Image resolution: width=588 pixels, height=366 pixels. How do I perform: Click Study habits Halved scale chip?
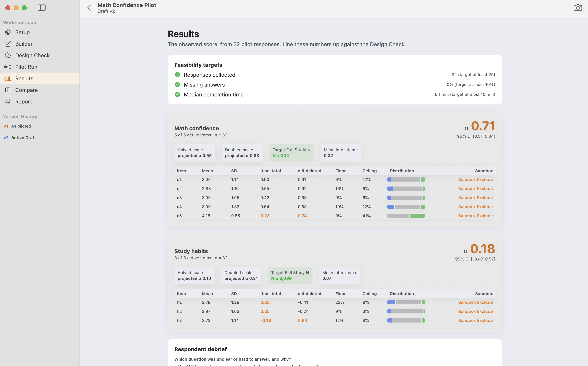(194, 276)
